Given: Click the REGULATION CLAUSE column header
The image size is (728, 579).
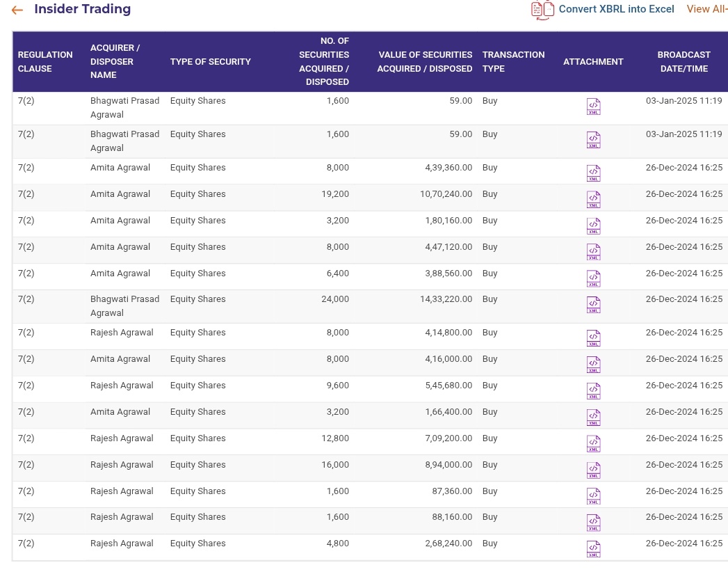Looking at the screenshot, I should 45,61.
